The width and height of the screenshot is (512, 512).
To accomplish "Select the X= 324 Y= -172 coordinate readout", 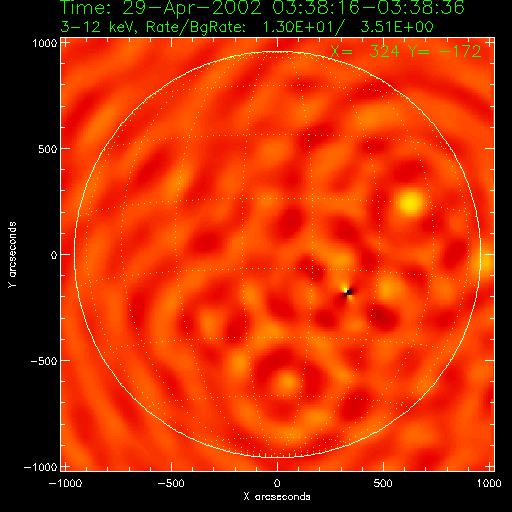I will tap(406, 51).
